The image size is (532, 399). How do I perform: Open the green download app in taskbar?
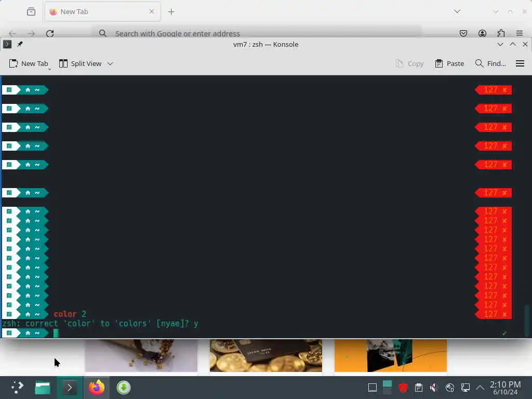click(x=124, y=388)
